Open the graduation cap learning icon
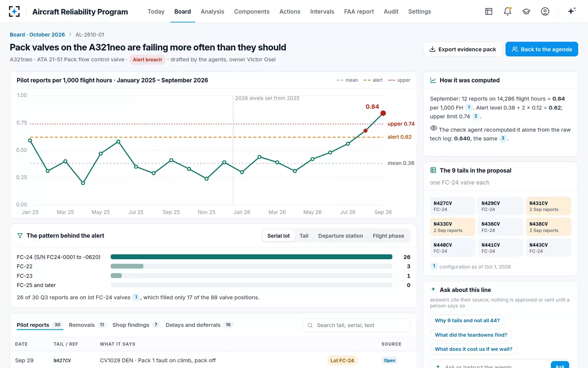The width and height of the screenshot is (588, 368). pos(526,11)
